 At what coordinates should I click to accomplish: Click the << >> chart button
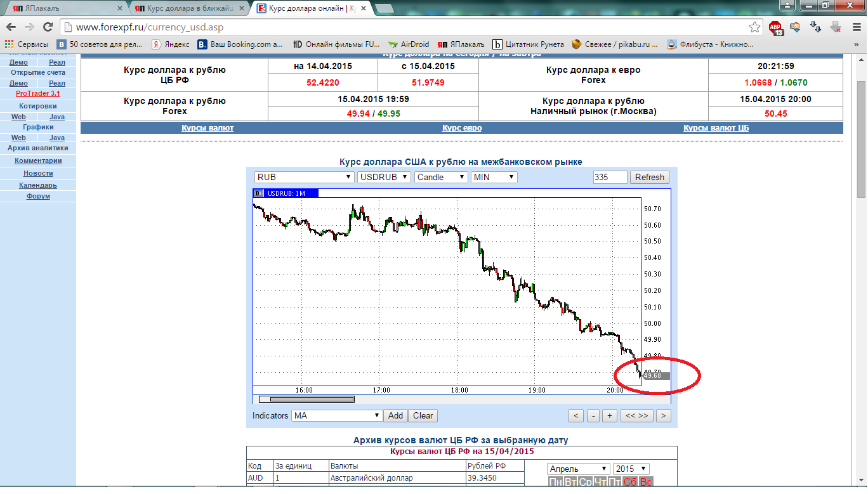click(x=636, y=416)
